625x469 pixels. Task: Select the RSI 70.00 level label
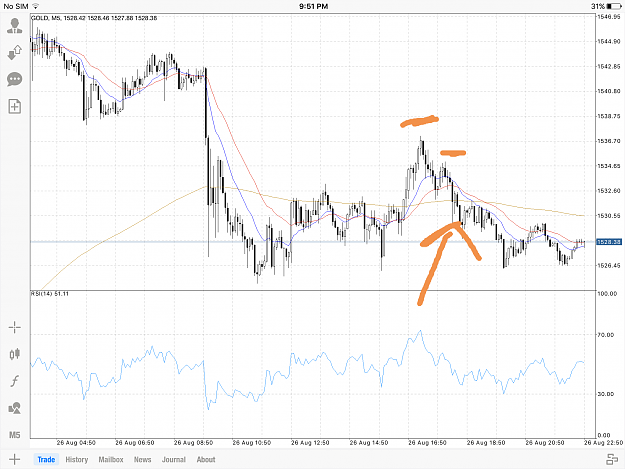pos(605,335)
